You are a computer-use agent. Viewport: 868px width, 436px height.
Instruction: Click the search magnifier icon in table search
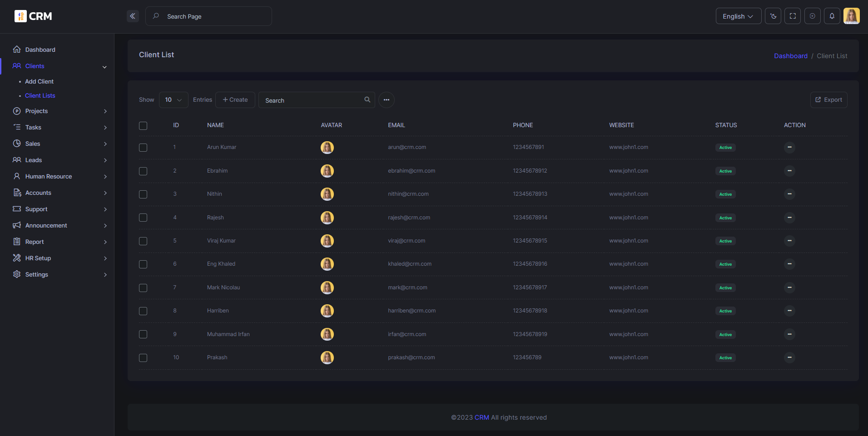coord(367,100)
